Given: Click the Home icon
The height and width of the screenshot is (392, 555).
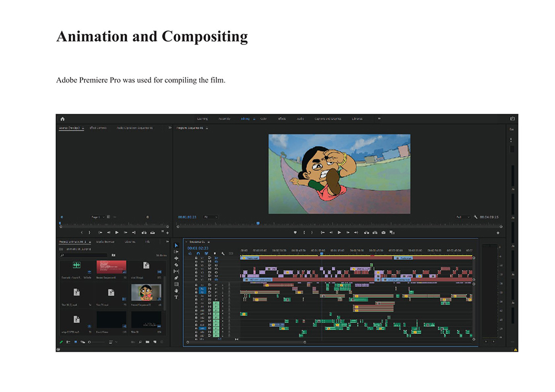Looking at the screenshot, I should 63,119.
